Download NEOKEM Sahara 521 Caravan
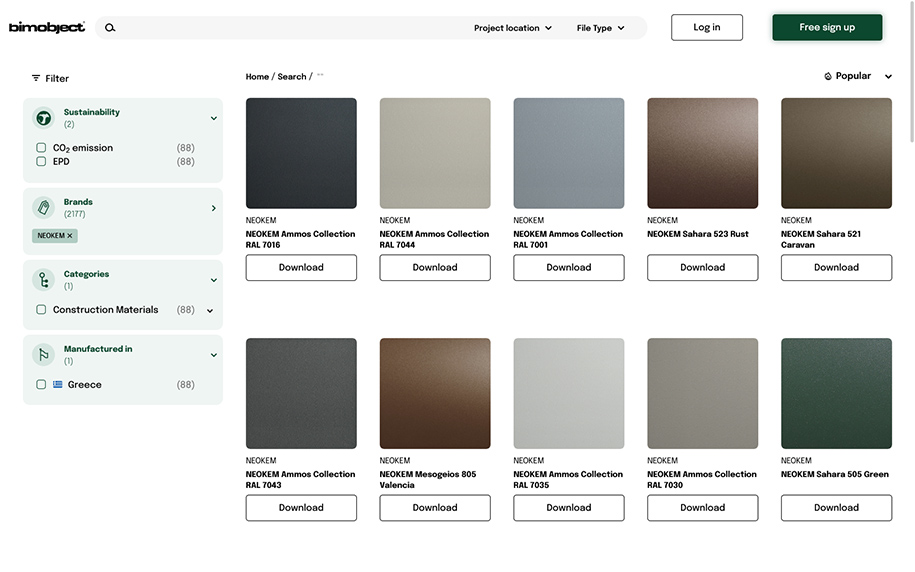The image size is (915, 572). (x=836, y=267)
